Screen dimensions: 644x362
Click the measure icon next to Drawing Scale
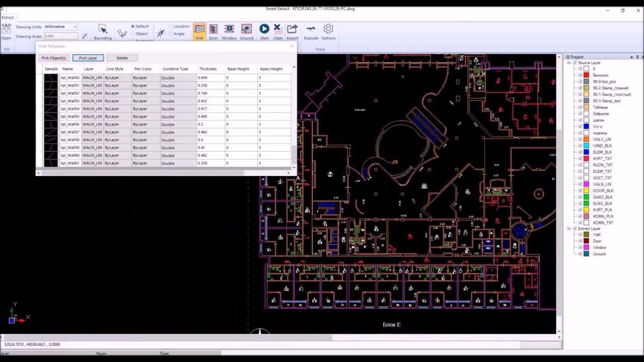(x=85, y=36)
